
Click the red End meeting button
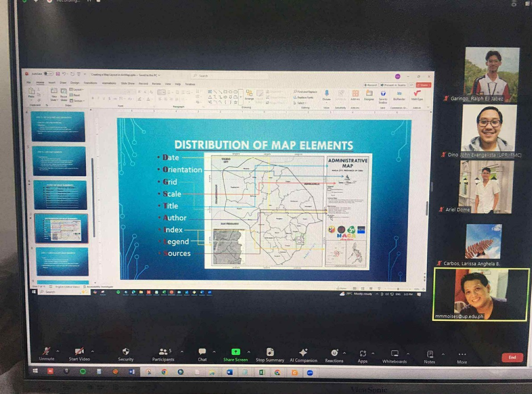point(512,357)
